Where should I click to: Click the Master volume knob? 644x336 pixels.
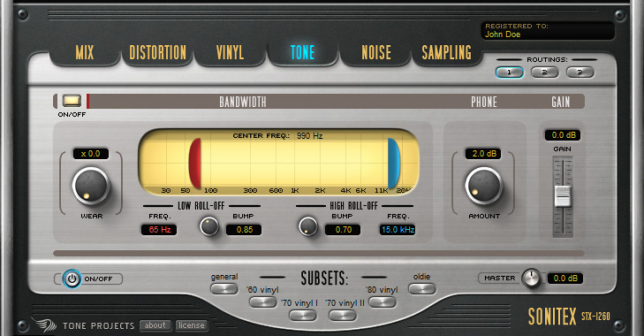pyautogui.click(x=532, y=278)
